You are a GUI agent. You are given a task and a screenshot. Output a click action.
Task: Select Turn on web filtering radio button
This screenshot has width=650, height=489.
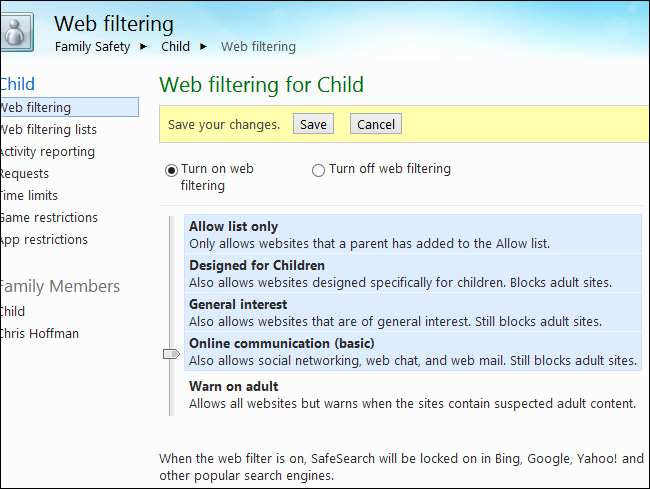point(171,170)
